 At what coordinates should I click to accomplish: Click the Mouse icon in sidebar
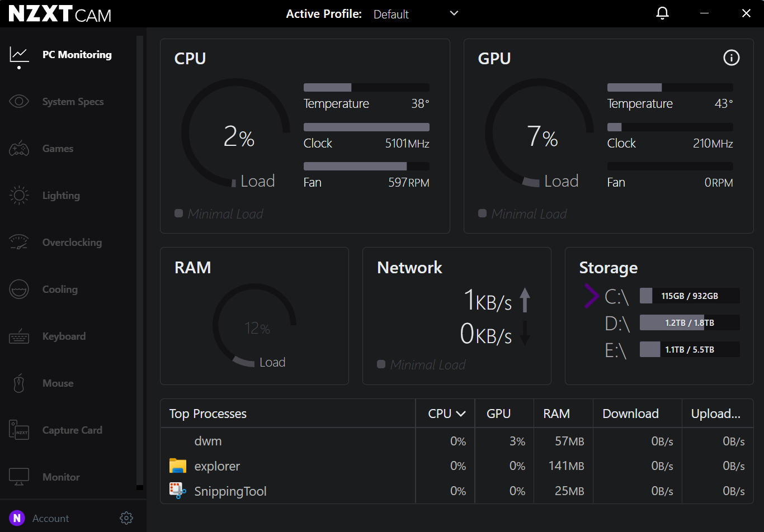pyautogui.click(x=19, y=383)
